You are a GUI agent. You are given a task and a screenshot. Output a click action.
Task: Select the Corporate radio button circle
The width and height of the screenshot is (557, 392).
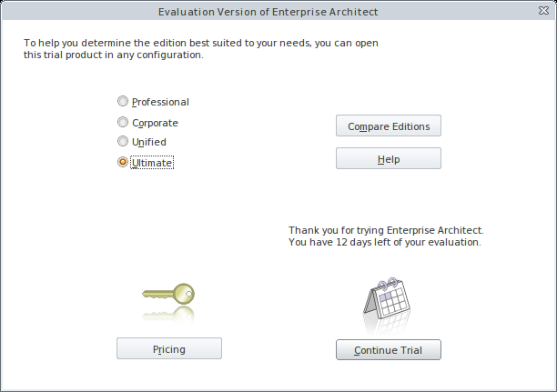[123, 122]
